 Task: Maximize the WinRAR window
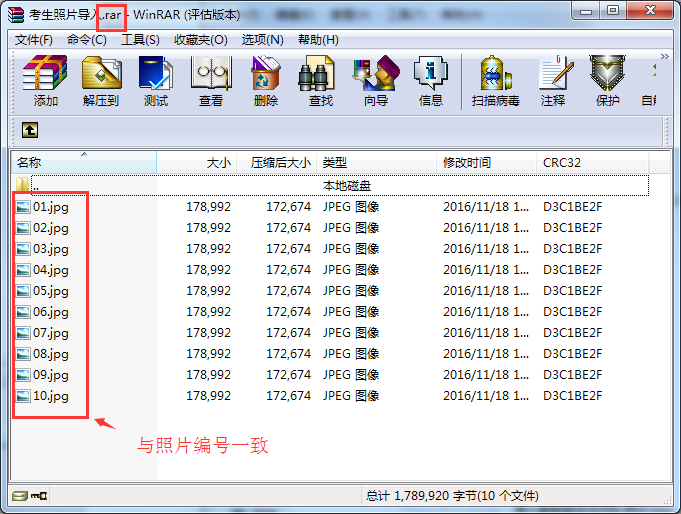click(x=613, y=10)
